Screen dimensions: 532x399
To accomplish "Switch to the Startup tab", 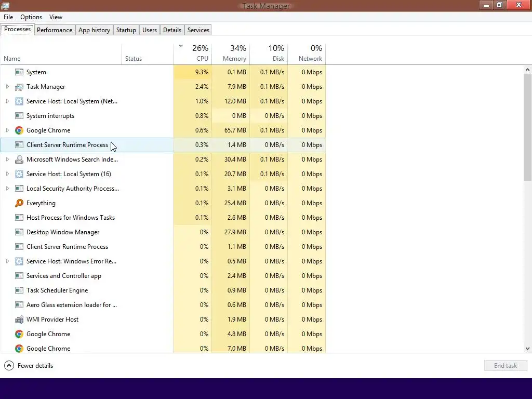I will click(x=126, y=30).
